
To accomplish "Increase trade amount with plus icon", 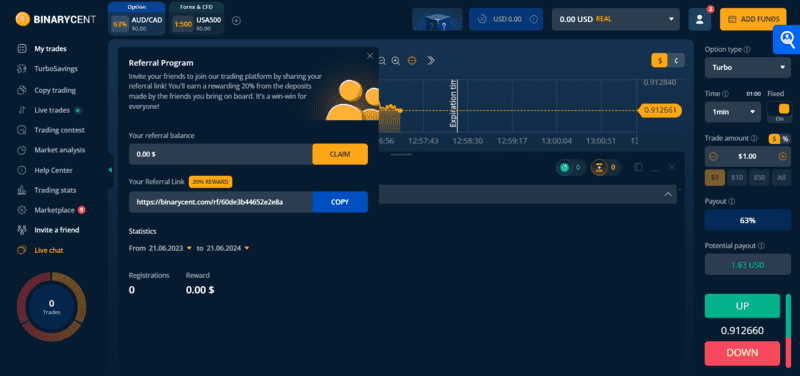I will (x=783, y=156).
